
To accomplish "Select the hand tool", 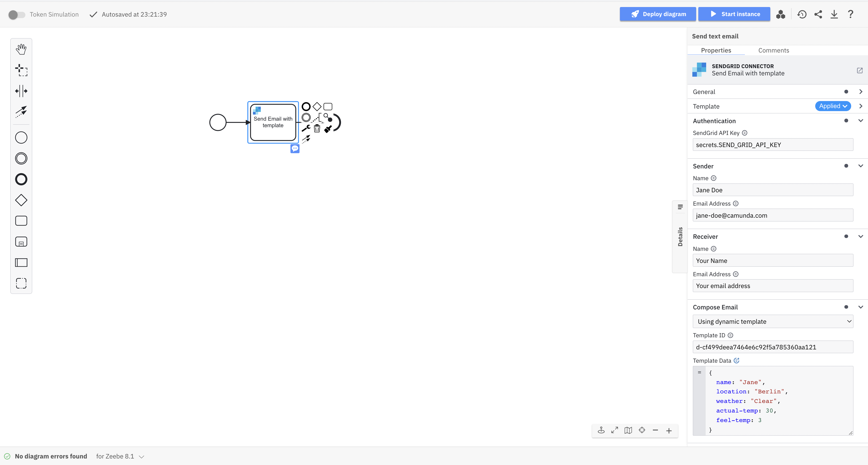I will click(x=21, y=49).
